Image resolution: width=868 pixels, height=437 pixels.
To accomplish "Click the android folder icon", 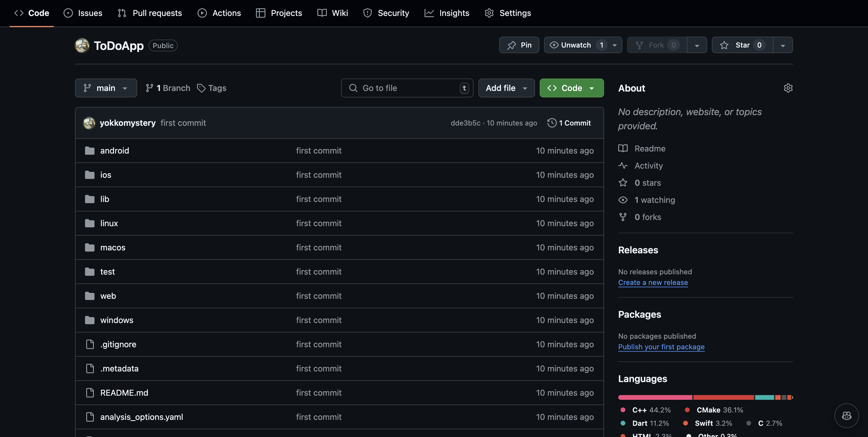I will (90, 151).
